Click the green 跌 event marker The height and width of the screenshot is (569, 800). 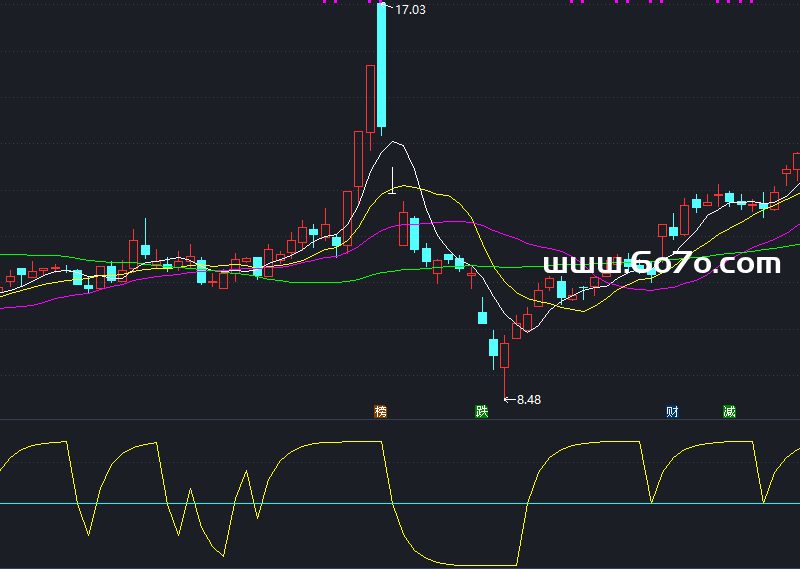coord(481,411)
